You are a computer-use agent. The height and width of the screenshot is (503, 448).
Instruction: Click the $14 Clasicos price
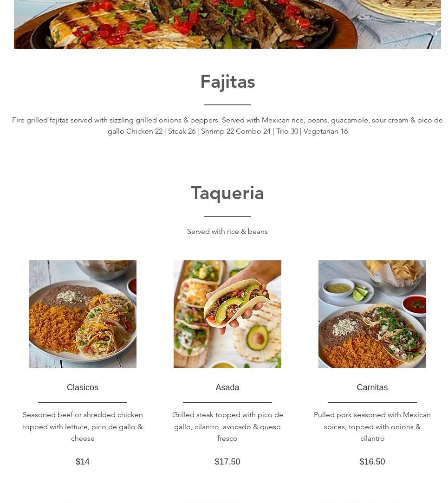(x=83, y=461)
